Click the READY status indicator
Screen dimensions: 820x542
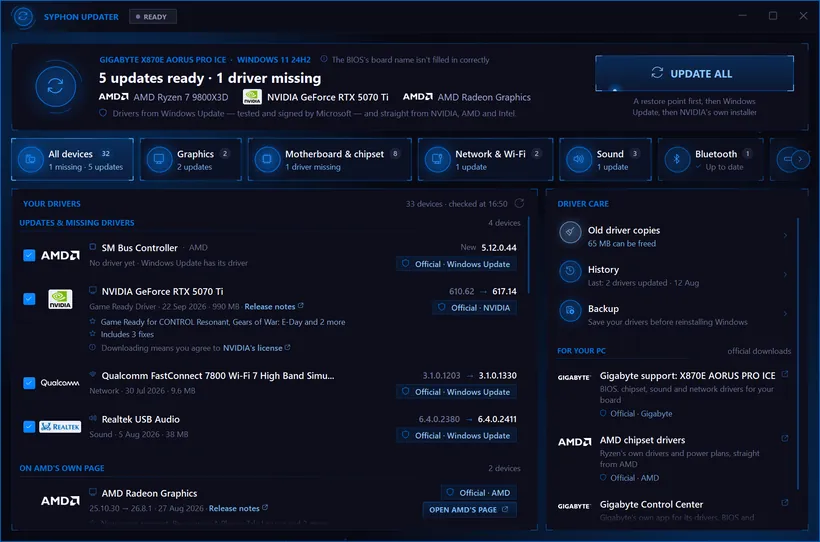(x=152, y=17)
